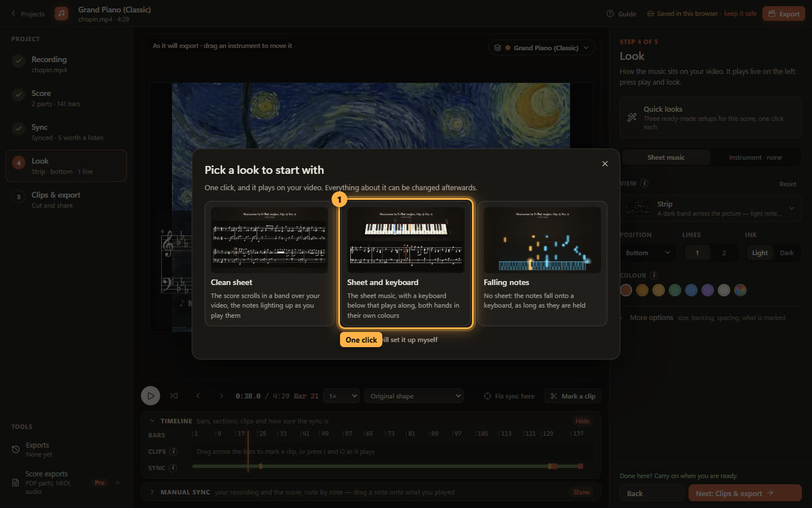Show info about the View section
This screenshot has height=508, width=812.
645,183
